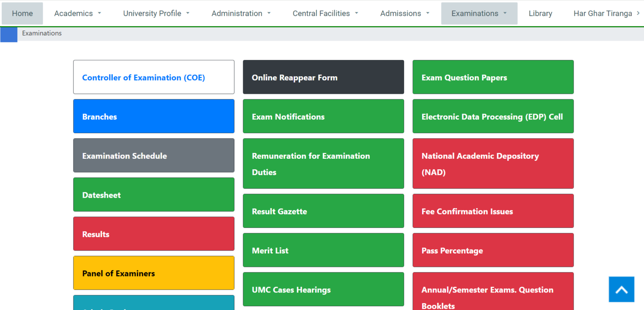Open the Examinations dropdown menu
This screenshot has width=644, height=310.
click(479, 13)
